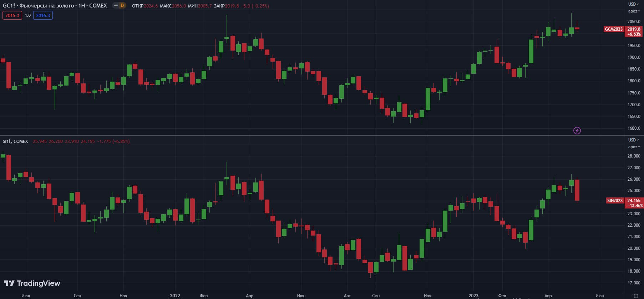Click the purple lightning bolt icon
The image size is (644, 299).
pos(577,130)
